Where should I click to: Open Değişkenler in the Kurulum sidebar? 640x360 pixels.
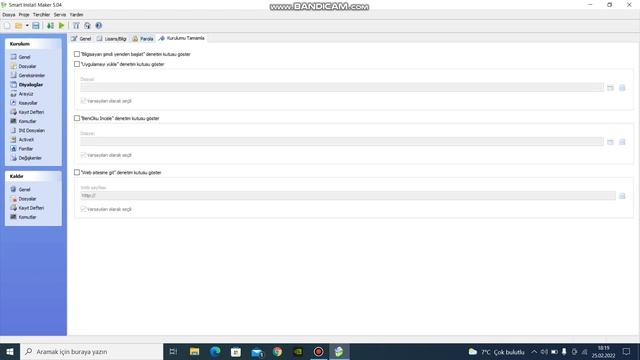click(30, 158)
